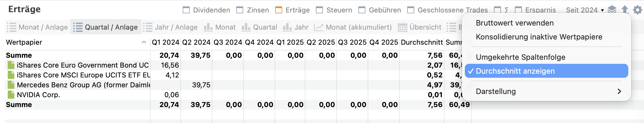Click the NVIDIA Corp. security icon
The width and height of the screenshot is (644, 123).
click(11, 95)
